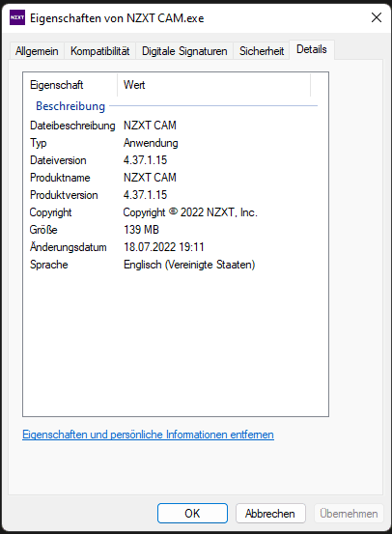Click the Übernehmen button
The height and width of the screenshot is (534, 392).
tap(349, 513)
